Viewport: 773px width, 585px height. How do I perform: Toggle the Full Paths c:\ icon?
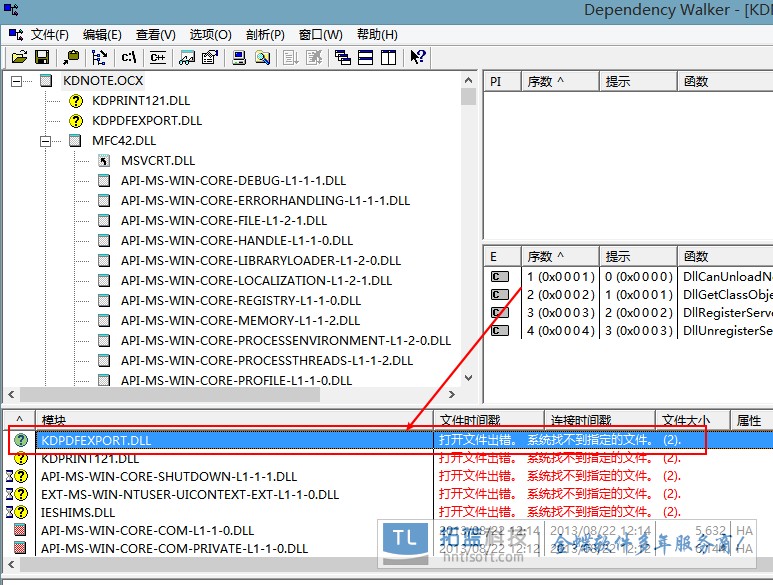pos(129,57)
